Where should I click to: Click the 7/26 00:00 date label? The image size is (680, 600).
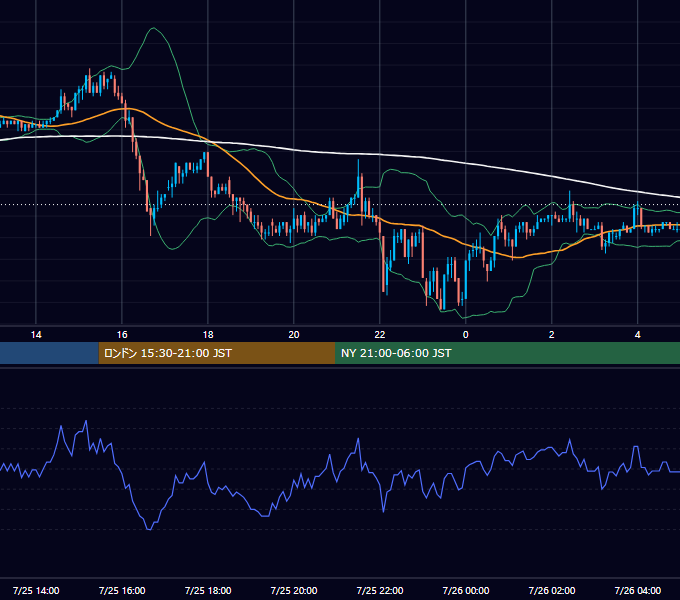point(465,590)
